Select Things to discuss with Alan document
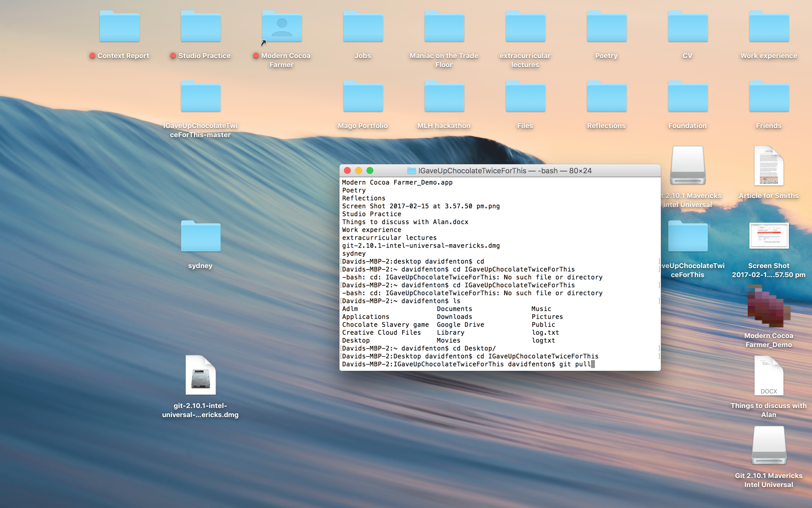Image resolution: width=812 pixels, height=508 pixels. [768, 376]
